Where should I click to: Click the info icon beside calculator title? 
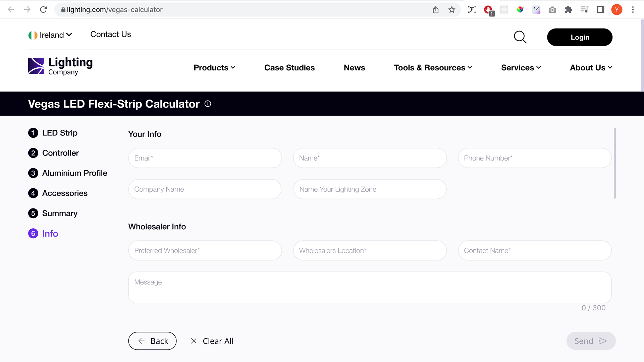pyautogui.click(x=208, y=104)
